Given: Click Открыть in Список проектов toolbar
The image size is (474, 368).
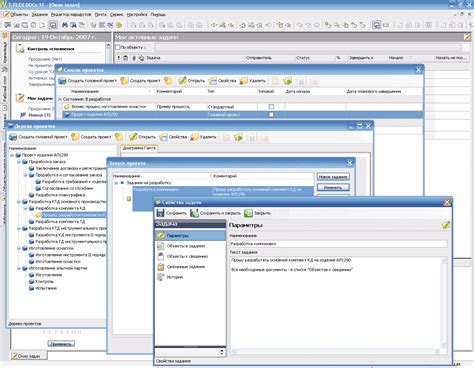Looking at the screenshot, I should (191, 81).
